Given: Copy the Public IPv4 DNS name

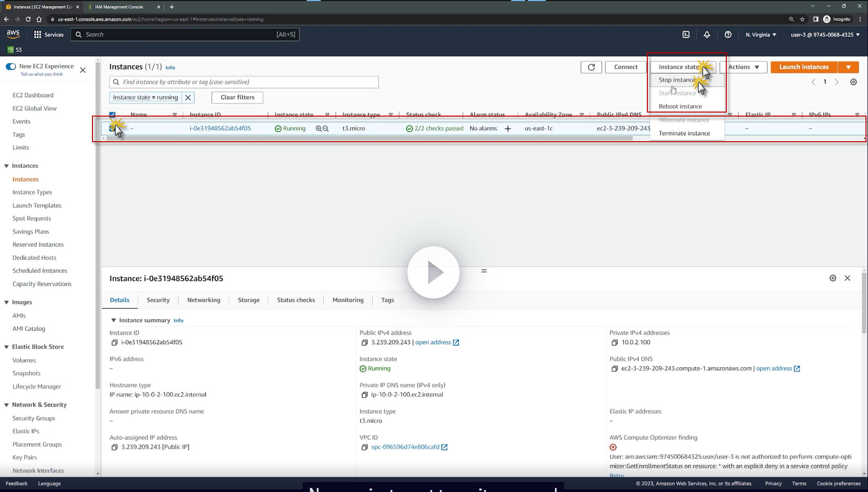Looking at the screenshot, I should pyautogui.click(x=614, y=369).
